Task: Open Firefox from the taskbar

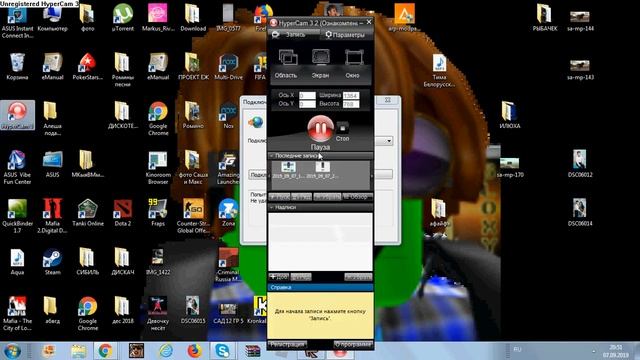Action: tap(195, 351)
